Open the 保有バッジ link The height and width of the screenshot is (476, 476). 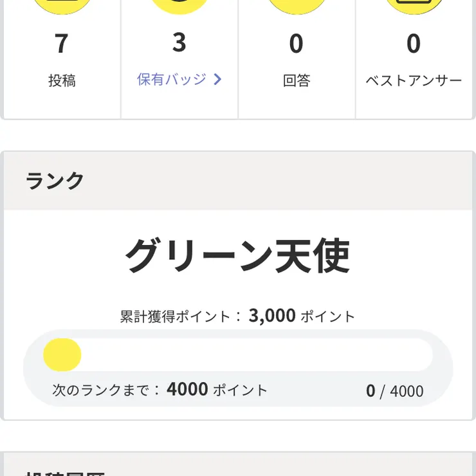pos(172,80)
